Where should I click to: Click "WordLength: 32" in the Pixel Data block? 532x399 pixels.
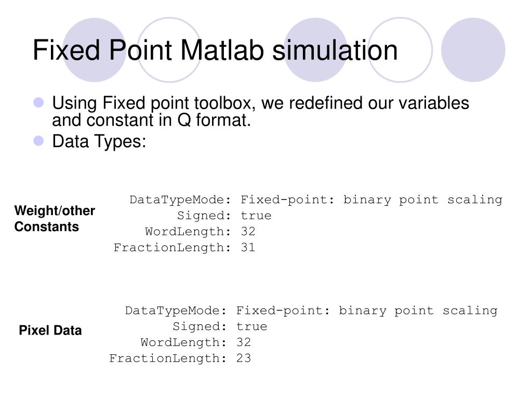[x=196, y=342]
